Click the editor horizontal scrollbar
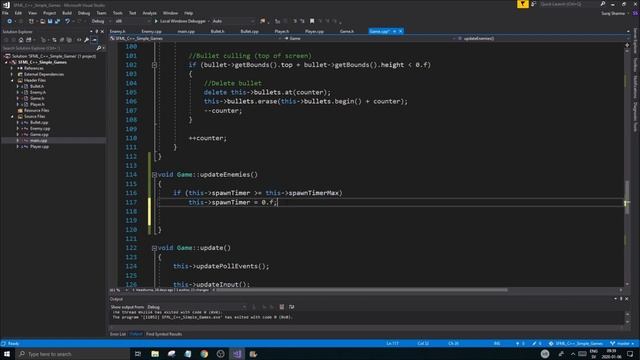The height and width of the screenshot is (360, 640). (x=361, y=290)
